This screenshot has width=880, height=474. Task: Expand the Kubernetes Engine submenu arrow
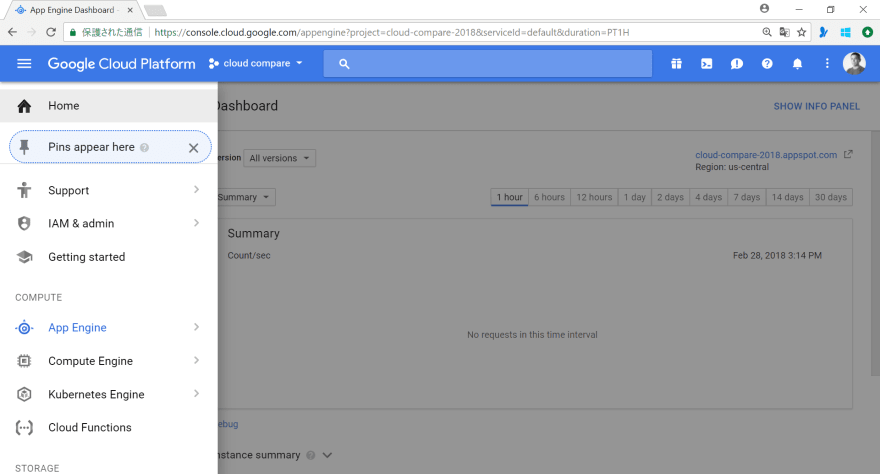pyautogui.click(x=196, y=394)
